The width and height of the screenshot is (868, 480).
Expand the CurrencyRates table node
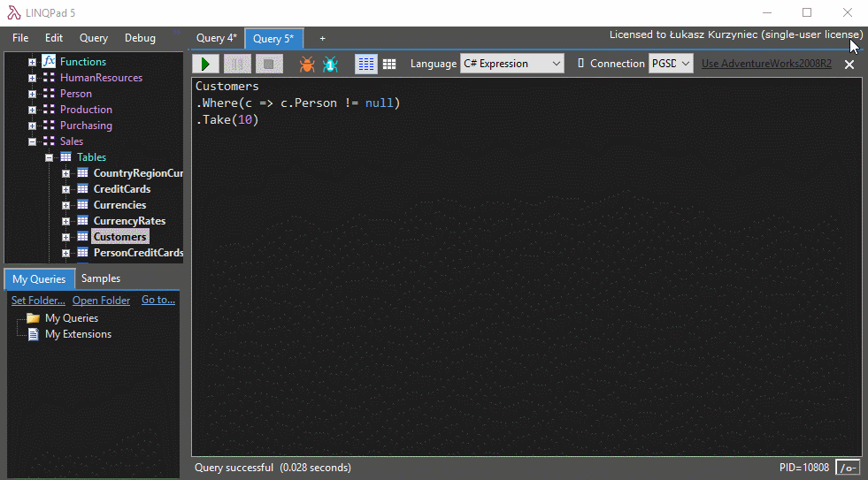click(65, 221)
